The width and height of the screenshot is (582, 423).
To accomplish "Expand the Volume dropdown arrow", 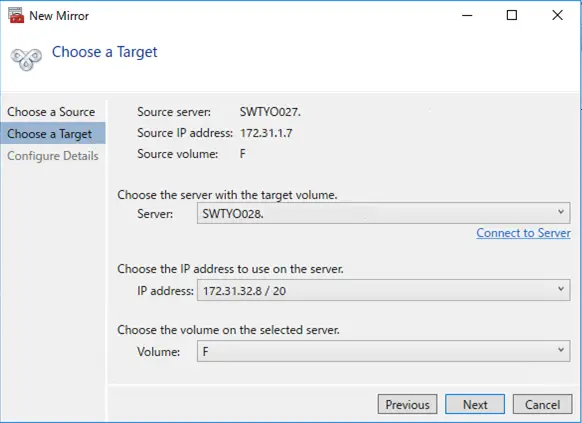I will pos(561,350).
